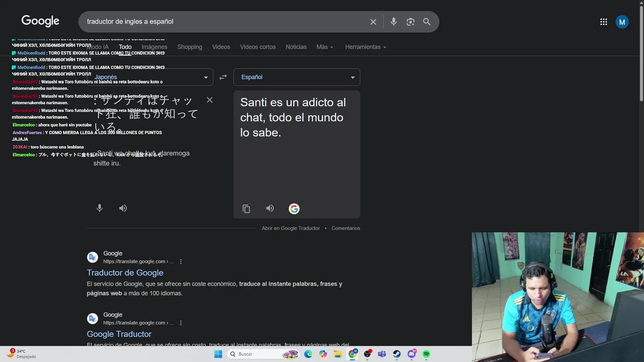644x362 pixels.
Task: Switch to Chrome in taskbar
Action: tap(353, 354)
